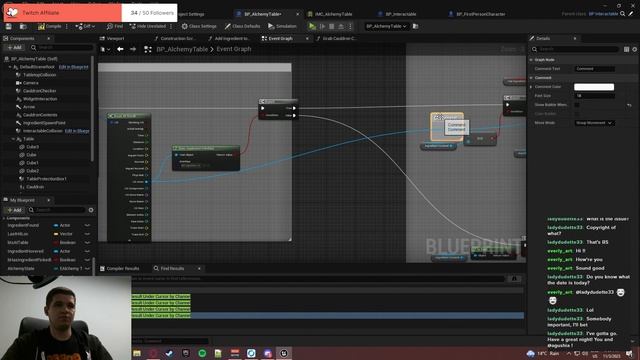Click the Find Results search field
This screenshot has height=360, width=640.
point(318,279)
